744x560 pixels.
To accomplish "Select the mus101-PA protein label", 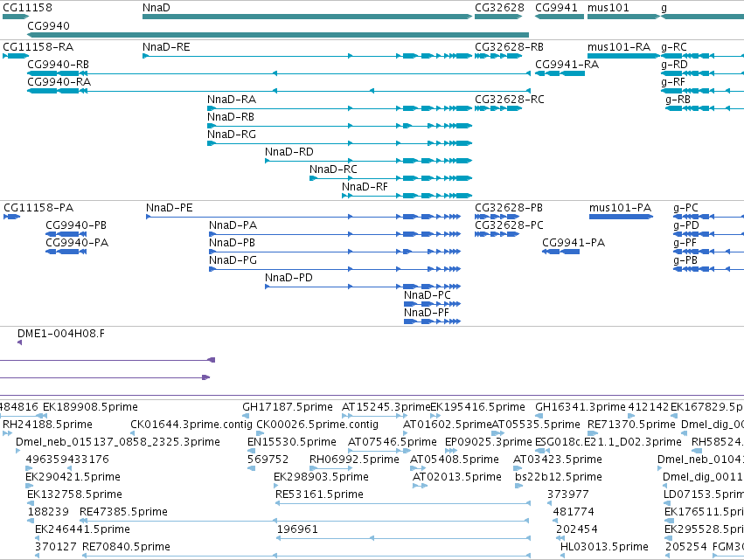I will (x=620, y=208).
